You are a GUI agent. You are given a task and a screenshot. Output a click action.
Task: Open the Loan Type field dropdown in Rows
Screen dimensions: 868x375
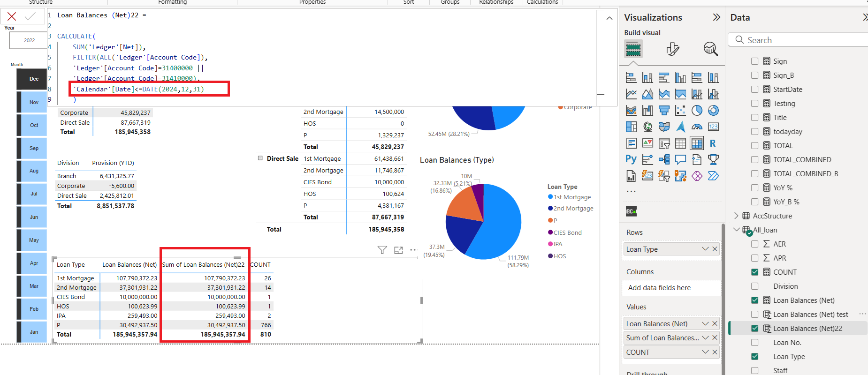point(705,249)
